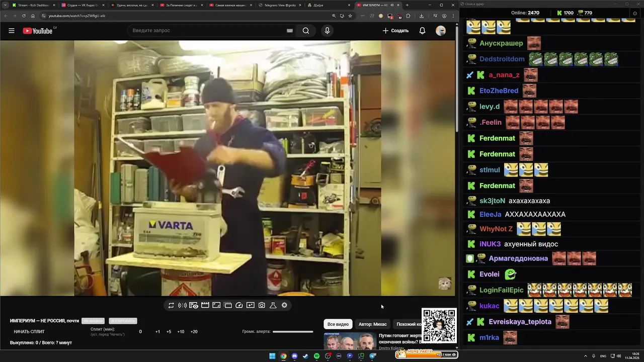
Task: Open browser downloads icon
Action: (422, 16)
